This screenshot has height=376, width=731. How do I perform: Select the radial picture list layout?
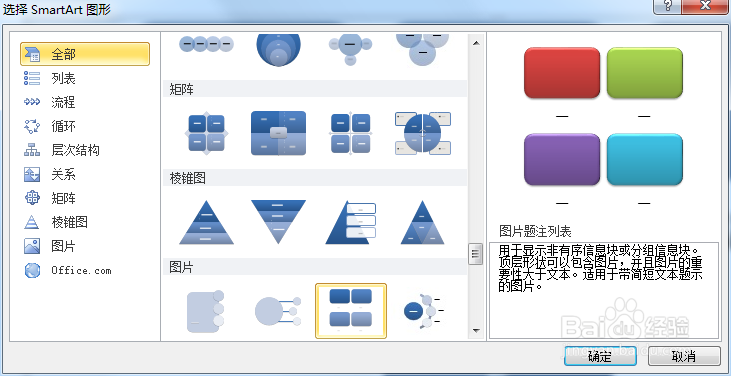pos(278,311)
